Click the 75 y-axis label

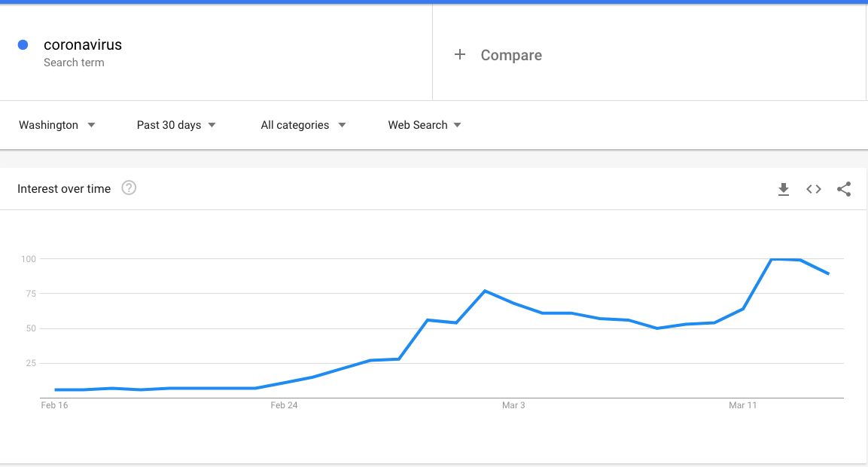coord(29,294)
